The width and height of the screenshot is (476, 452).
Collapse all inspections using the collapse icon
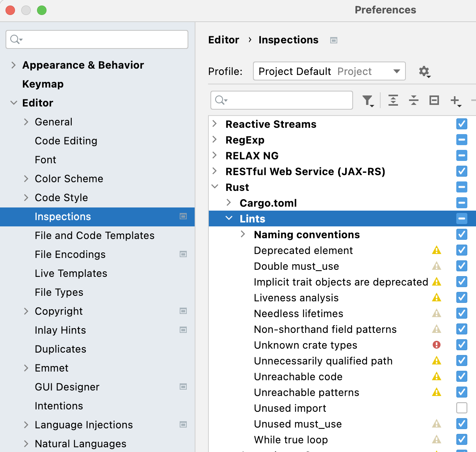tap(413, 101)
